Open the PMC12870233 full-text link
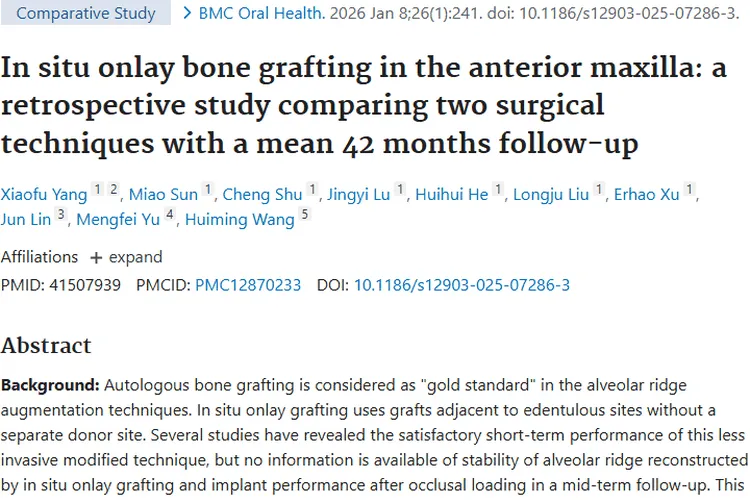The image size is (750, 500). (248, 285)
